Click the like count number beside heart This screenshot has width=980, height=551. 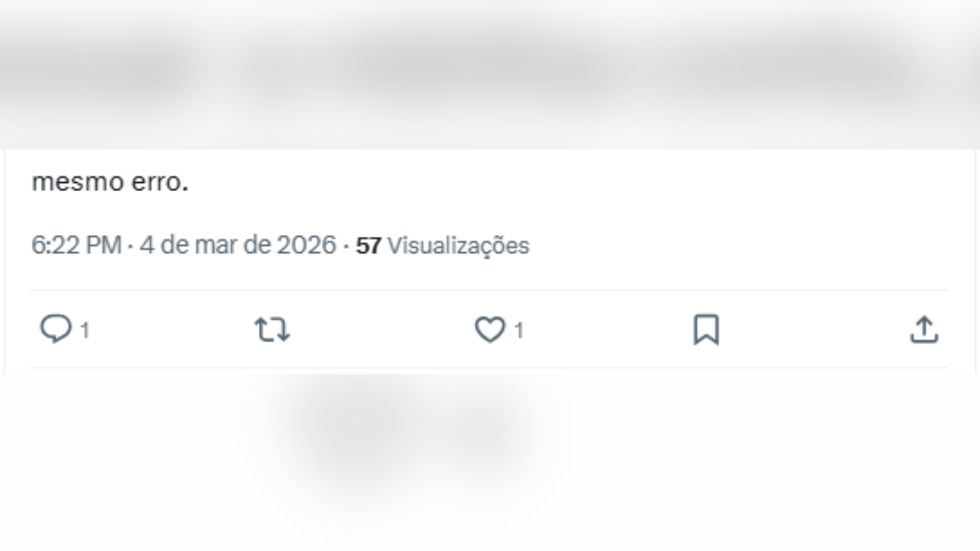[x=519, y=331]
